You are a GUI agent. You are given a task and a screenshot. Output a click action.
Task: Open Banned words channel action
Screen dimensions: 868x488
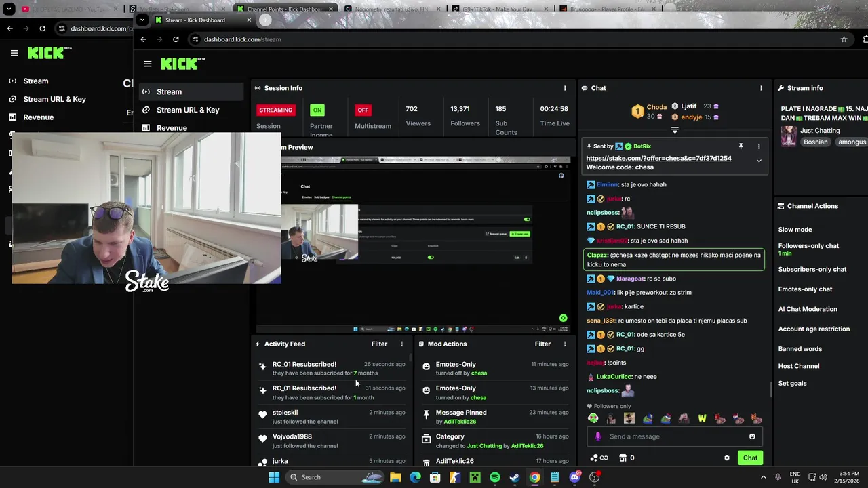tap(800, 349)
